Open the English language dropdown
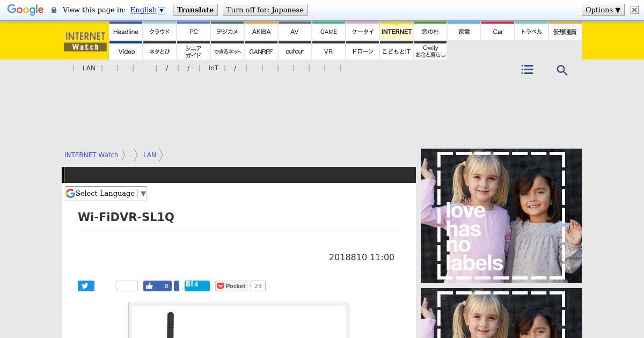This screenshot has width=644, height=338. [148, 10]
